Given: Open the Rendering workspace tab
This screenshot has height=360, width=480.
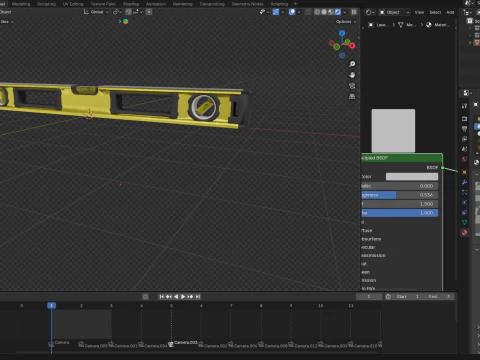Looking at the screenshot, I should (x=183, y=4).
